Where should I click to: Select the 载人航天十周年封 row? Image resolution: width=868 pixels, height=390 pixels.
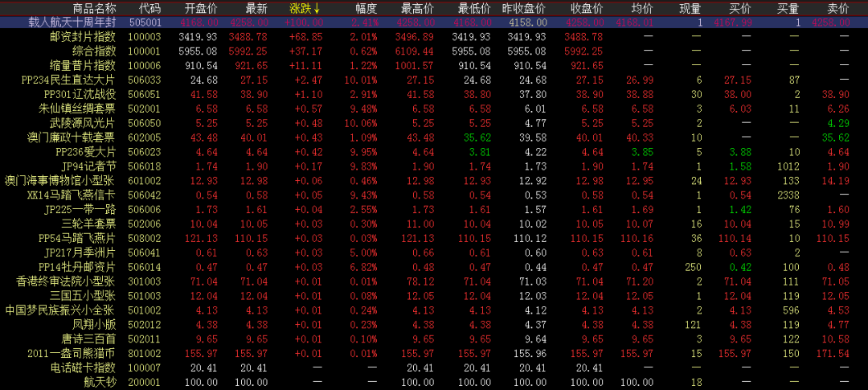click(434, 23)
